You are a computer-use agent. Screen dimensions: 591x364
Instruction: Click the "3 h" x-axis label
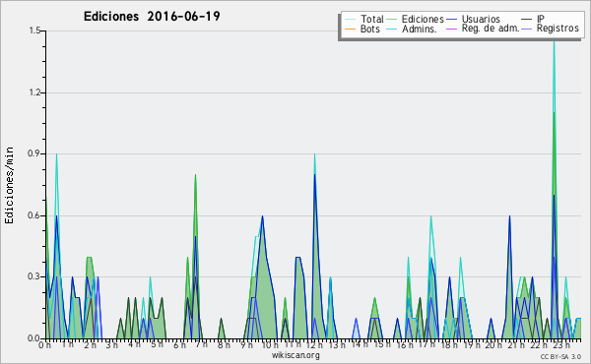112,344
